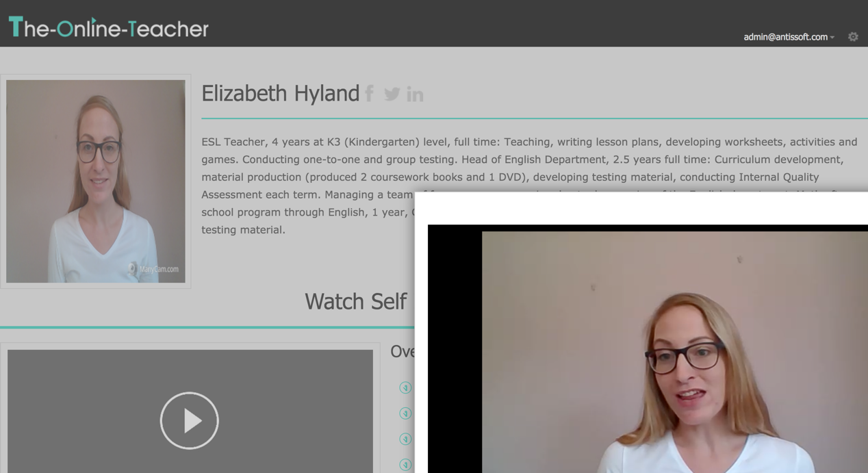
Task: Open Elizabeth Hyland's LinkedIn profile icon
Action: pyautogui.click(x=415, y=94)
